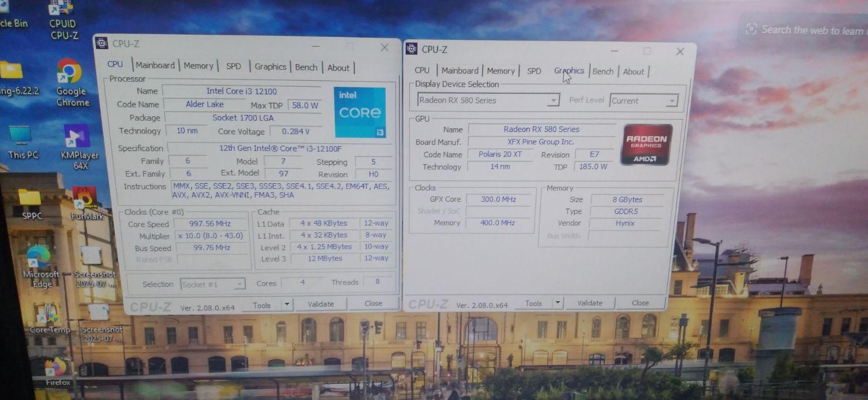
Task: Click Tools button in the GPU window
Action: (534, 303)
